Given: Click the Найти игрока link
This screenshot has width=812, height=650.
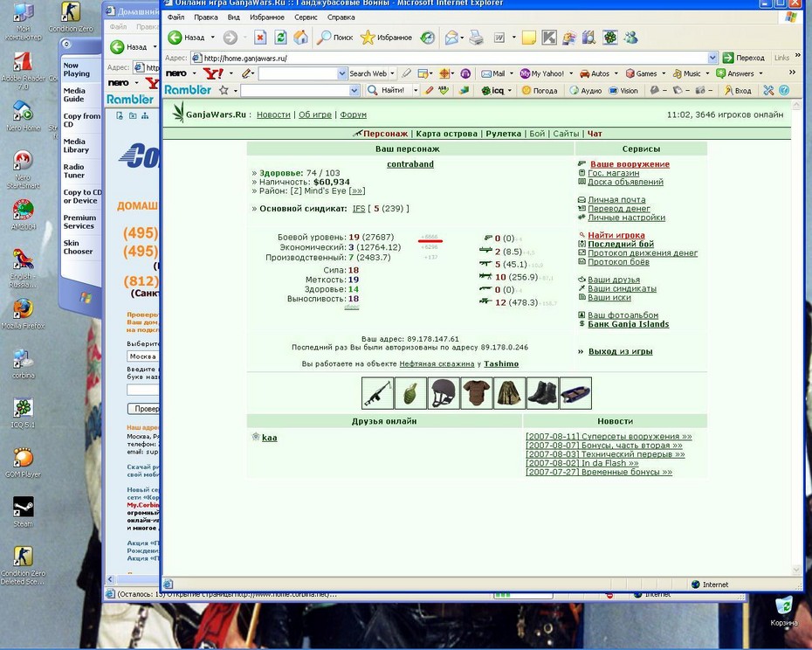Looking at the screenshot, I should point(616,235).
